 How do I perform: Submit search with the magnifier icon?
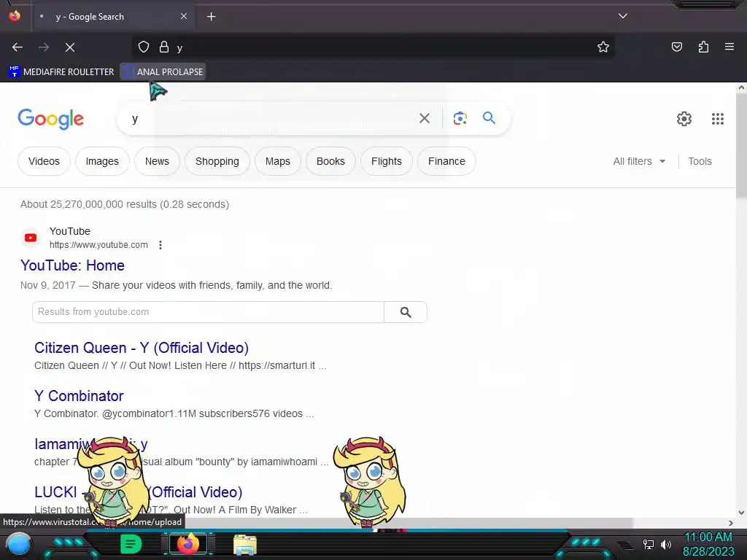pyautogui.click(x=489, y=117)
